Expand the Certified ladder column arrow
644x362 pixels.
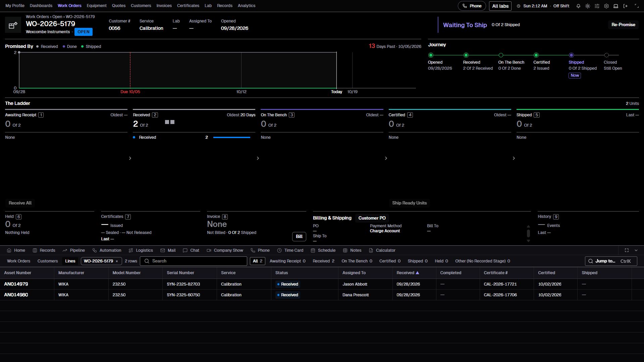point(514,158)
